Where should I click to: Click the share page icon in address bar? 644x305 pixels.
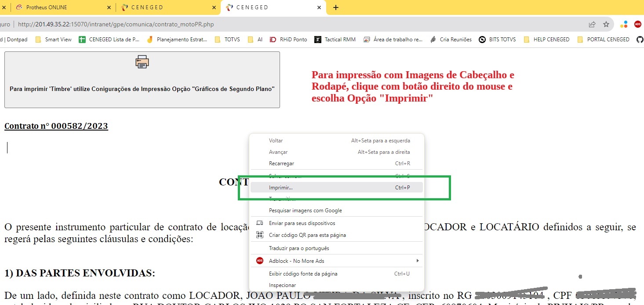(592, 24)
